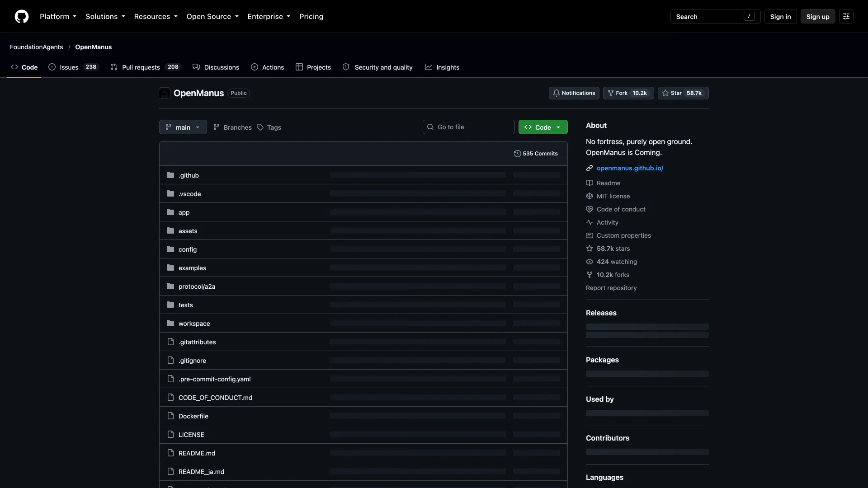
Task: Open the Actions tab
Action: point(268,67)
